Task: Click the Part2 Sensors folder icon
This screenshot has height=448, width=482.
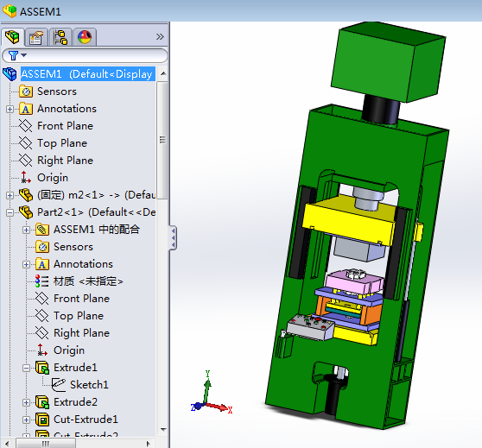Action: (x=42, y=247)
